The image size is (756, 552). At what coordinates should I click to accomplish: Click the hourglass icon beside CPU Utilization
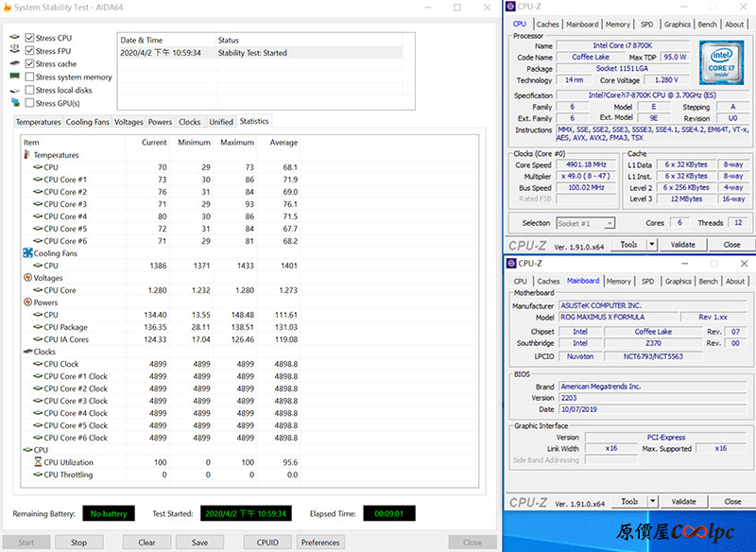click(38, 462)
